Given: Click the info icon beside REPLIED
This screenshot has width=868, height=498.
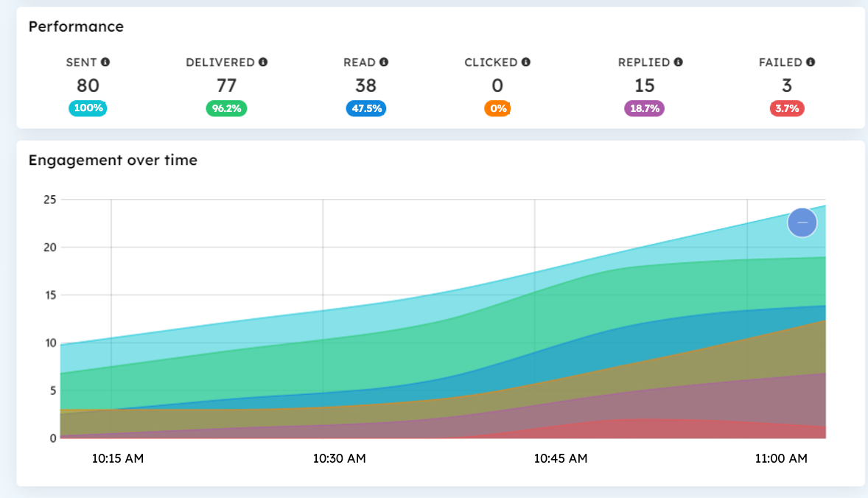Looking at the screenshot, I should click(678, 63).
